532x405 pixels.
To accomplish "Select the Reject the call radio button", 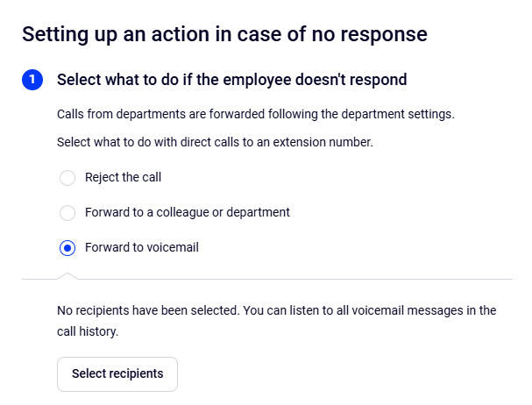I will point(67,178).
